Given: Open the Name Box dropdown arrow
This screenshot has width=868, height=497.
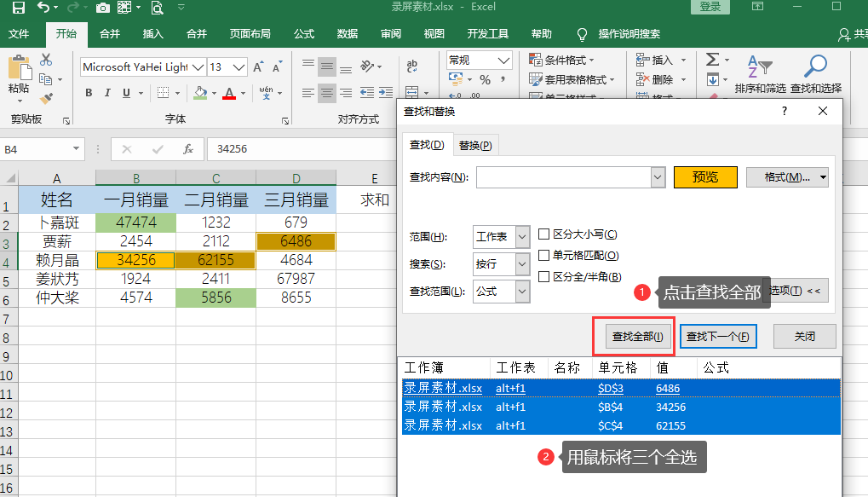Looking at the screenshot, I should point(76,148).
